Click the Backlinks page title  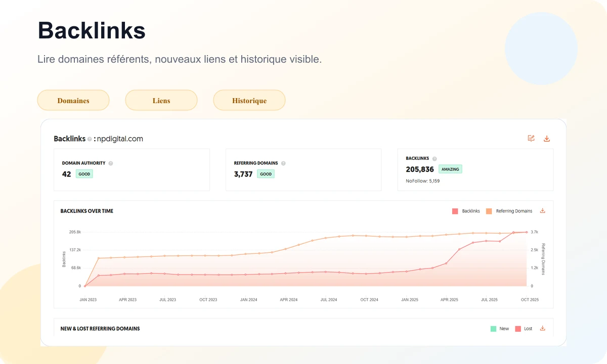coord(92,30)
